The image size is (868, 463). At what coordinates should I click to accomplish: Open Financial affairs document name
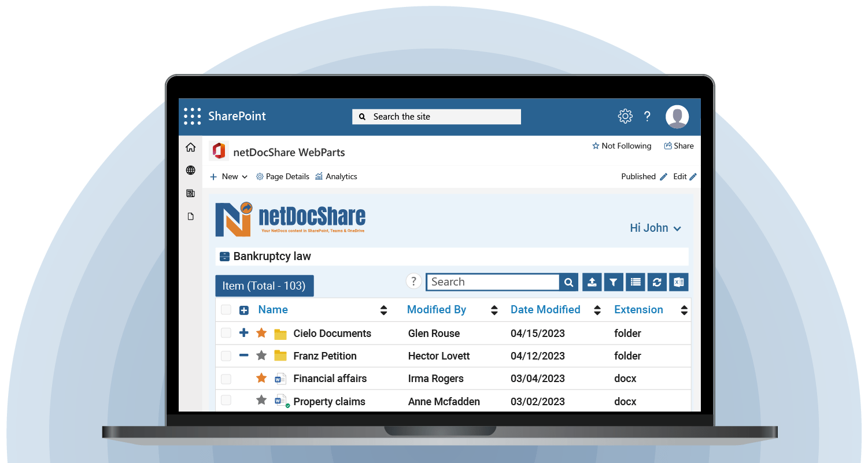click(x=330, y=379)
